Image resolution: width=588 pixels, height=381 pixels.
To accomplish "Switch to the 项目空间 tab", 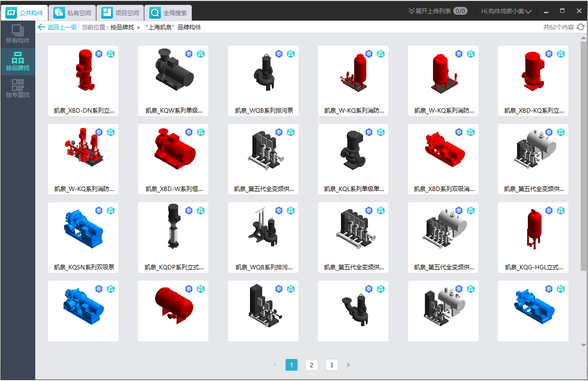I will click(120, 13).
